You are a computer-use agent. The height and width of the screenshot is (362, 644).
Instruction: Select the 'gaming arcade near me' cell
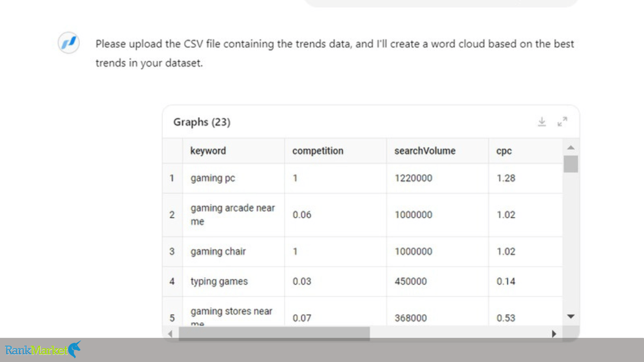pyautogui.click(x=234, y=215)
